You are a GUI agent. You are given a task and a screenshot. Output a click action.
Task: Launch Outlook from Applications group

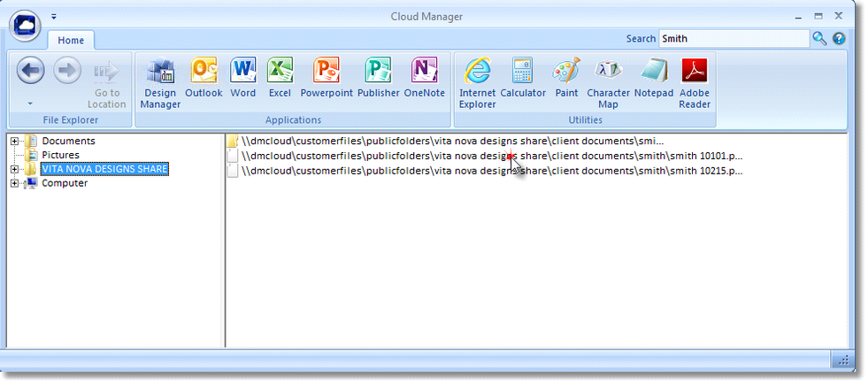pos(204,77)
